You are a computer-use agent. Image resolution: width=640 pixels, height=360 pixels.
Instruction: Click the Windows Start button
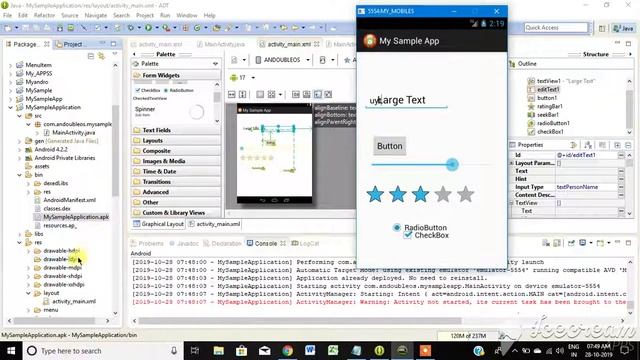(11, 351)
